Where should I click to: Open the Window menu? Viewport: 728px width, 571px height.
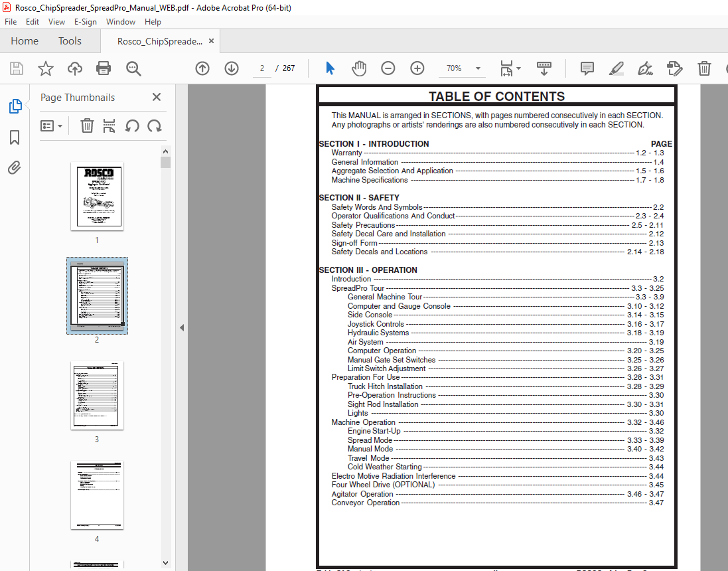click(121, 22)
